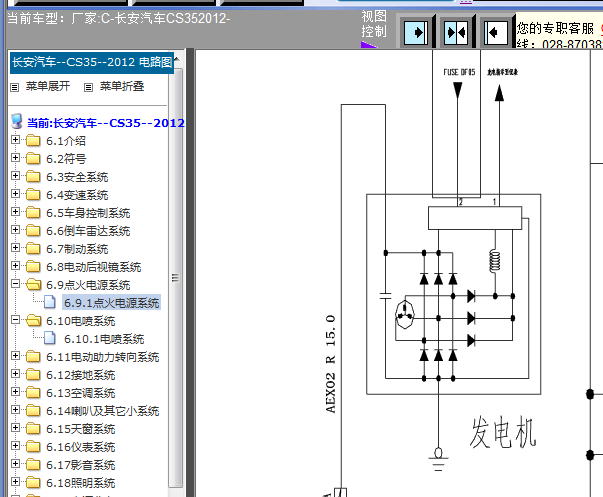Click the left-arrow view control button
603x497 pixels.
[x=494, y=32]
